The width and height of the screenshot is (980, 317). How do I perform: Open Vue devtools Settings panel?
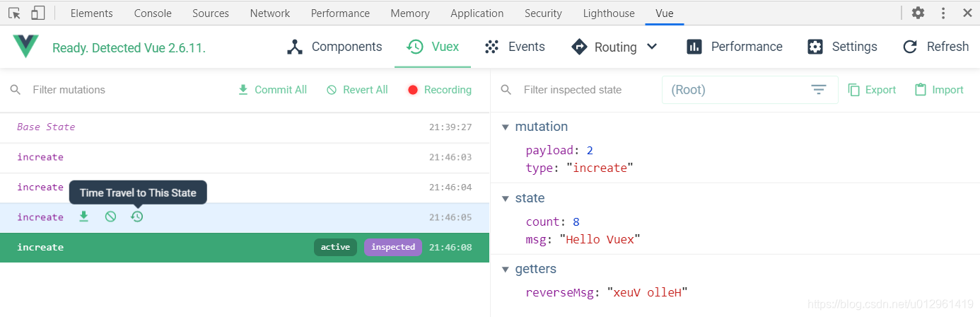(x=842, y=47)
